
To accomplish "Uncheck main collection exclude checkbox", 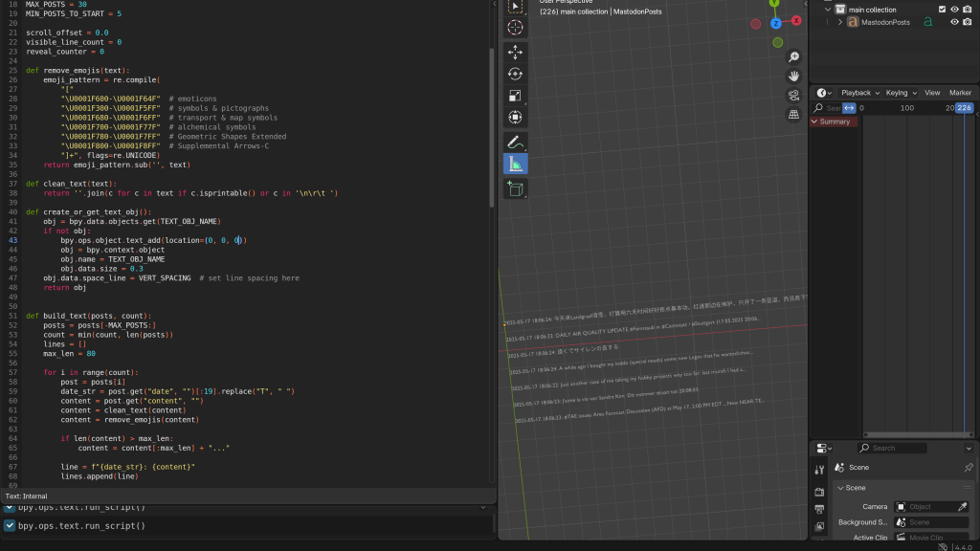I will point(942,10).
